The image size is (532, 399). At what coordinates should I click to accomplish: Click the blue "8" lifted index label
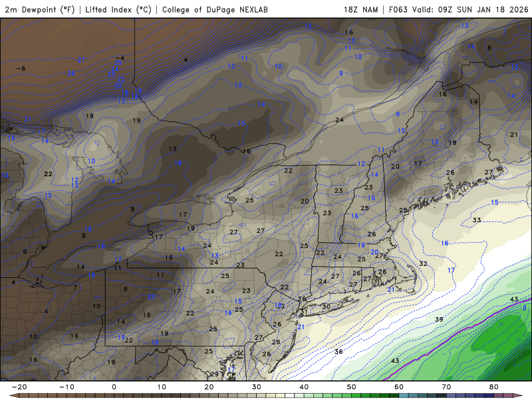click(525, 308)
